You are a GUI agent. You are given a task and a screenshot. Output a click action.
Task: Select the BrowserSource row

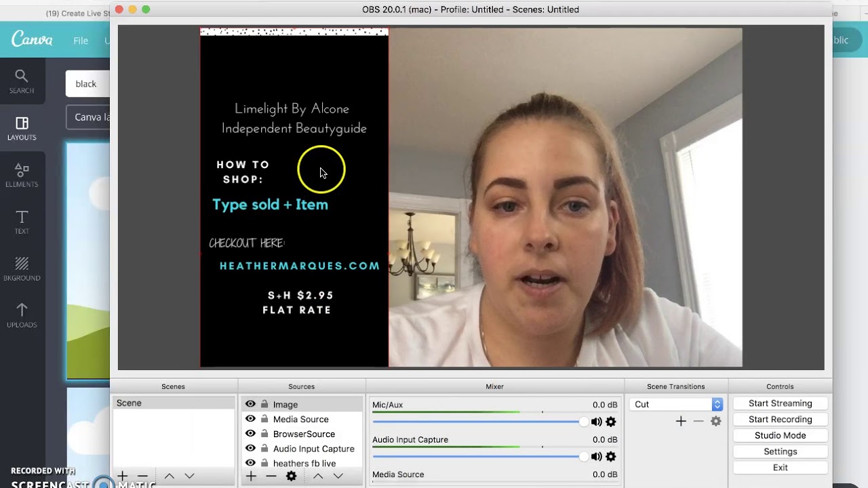[x=302, y=434]
